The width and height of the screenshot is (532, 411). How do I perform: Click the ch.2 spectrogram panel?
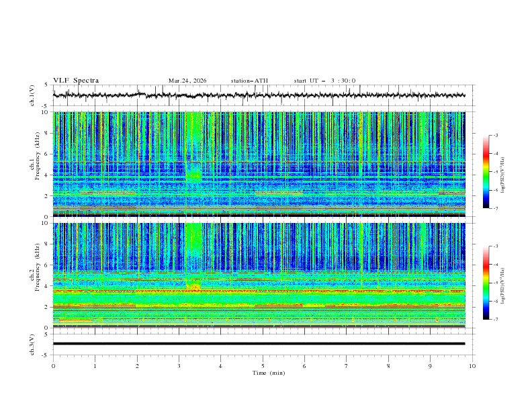click(259, 275)
